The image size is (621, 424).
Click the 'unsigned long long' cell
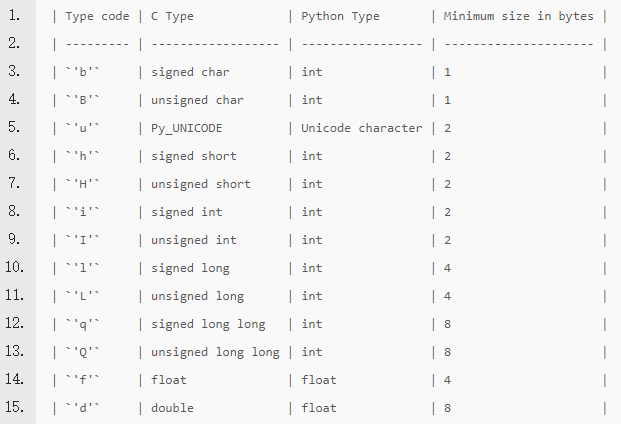point(215,352)
